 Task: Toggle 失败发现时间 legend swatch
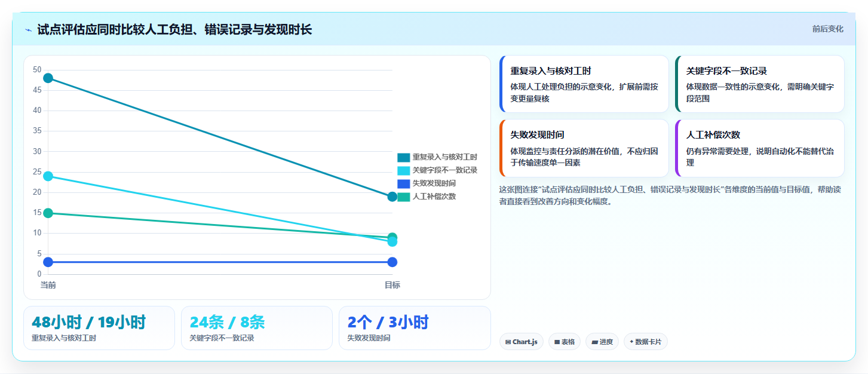coord(404,183)
